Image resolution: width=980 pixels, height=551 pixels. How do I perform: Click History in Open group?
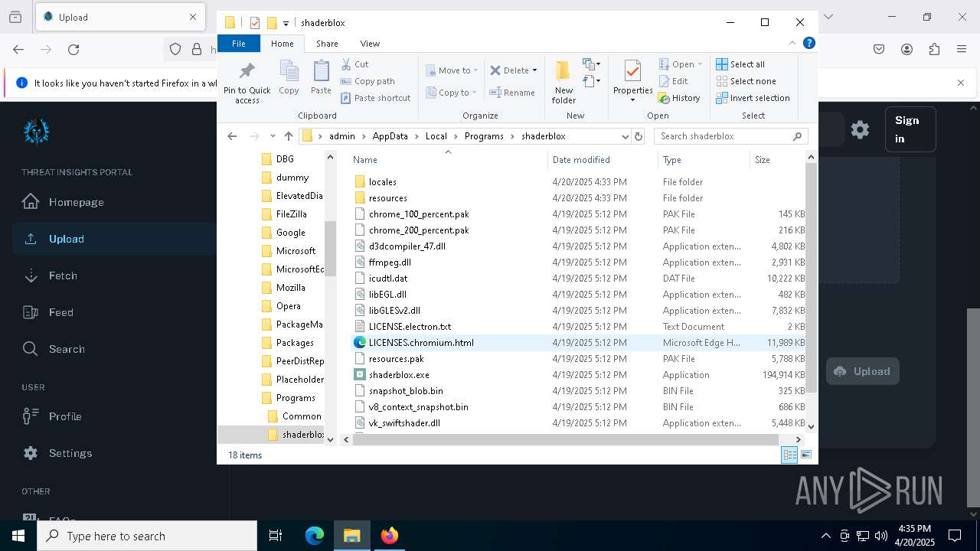point(679,98)
